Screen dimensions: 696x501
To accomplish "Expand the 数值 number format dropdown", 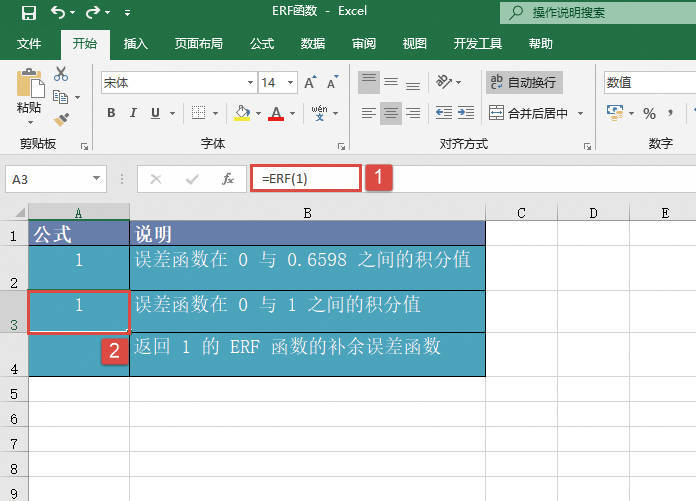I will [x=650, y=82].
